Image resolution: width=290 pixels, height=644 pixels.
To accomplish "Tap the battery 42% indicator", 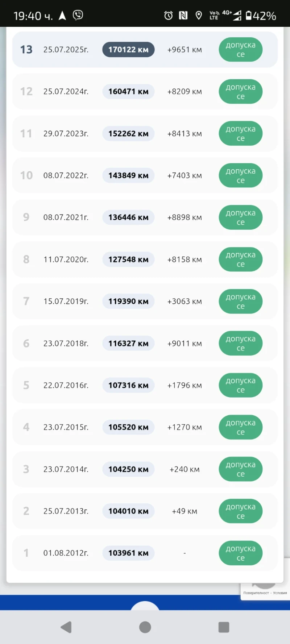I will 261,16.
